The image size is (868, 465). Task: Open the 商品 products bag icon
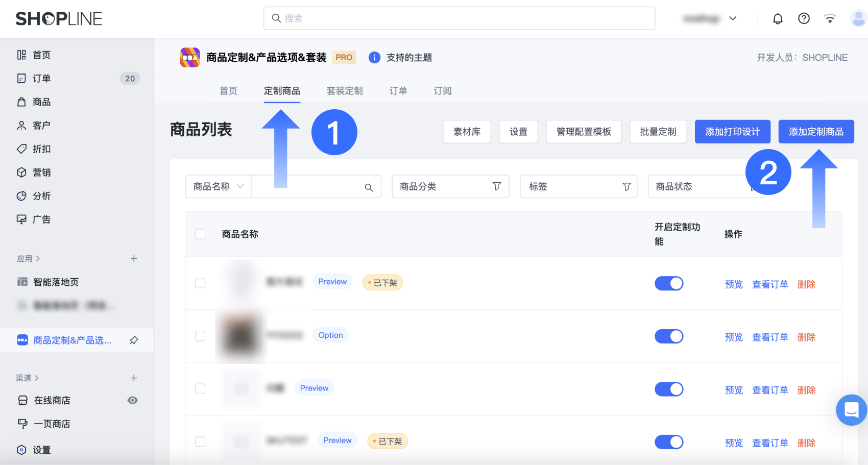point(21,102)
